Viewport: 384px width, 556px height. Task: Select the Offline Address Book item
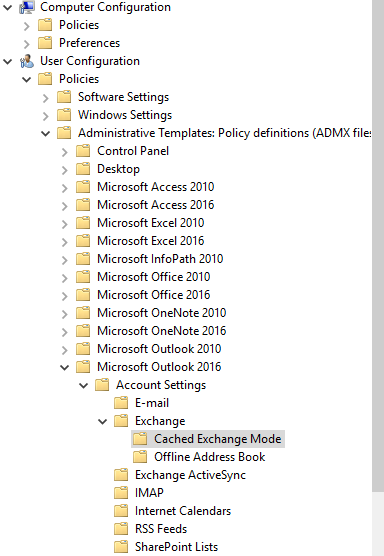(210, 457)
